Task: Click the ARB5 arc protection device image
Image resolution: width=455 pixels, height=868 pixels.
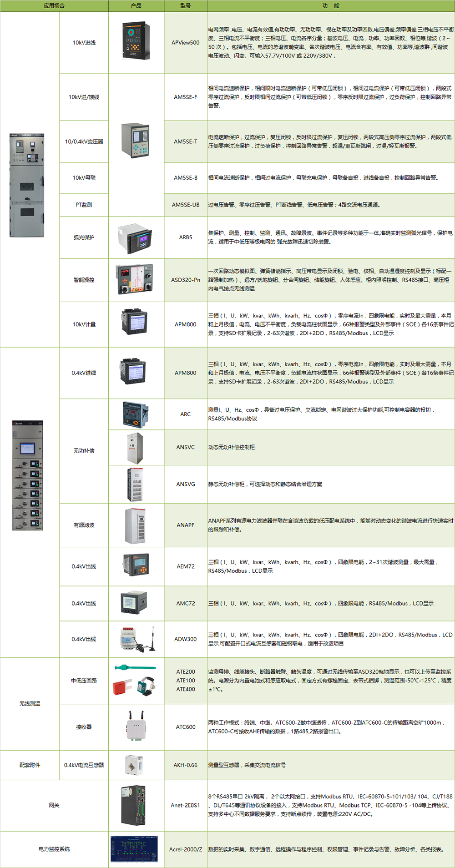Action: pyautogui.click(x=136, y=238)
